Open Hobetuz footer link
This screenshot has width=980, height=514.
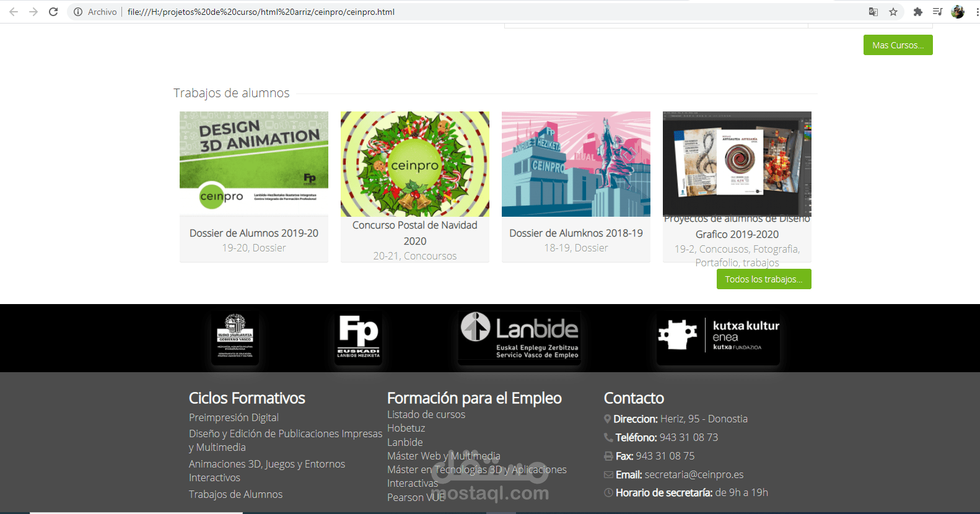pyautogui.click(x=406, y=428)
